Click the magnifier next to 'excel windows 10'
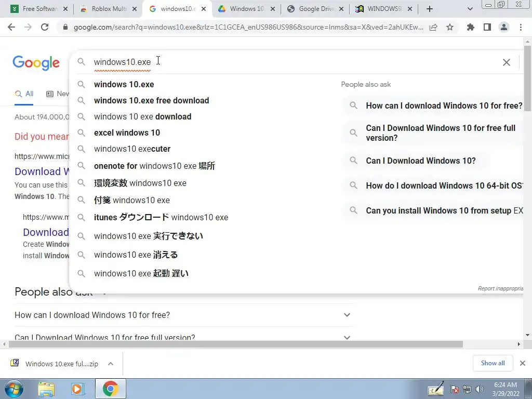The height and width of the screenshot is (399, 532). pos(81,132)
